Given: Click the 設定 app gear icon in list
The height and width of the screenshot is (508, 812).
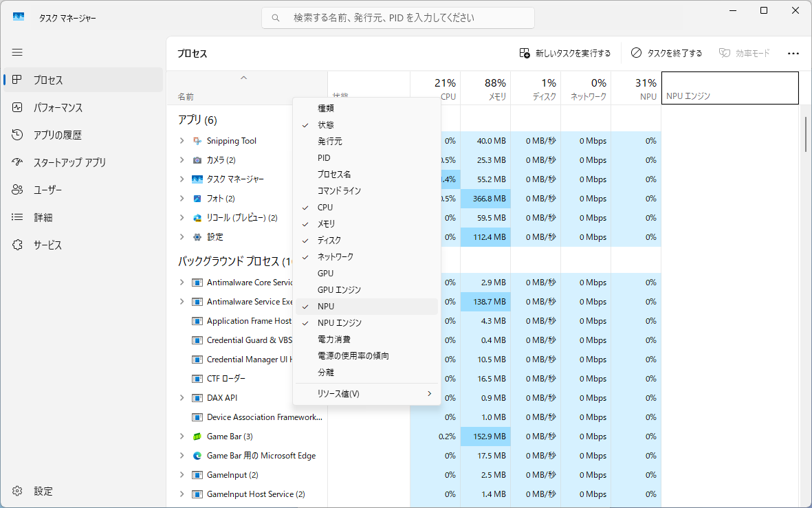Looking at the screenshot, I should 197,237.
